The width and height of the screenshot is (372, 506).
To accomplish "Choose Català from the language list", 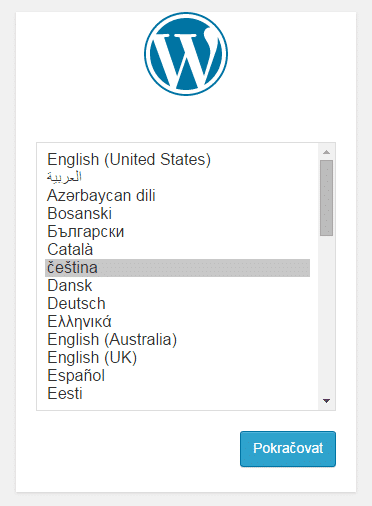I will [177, 249].
